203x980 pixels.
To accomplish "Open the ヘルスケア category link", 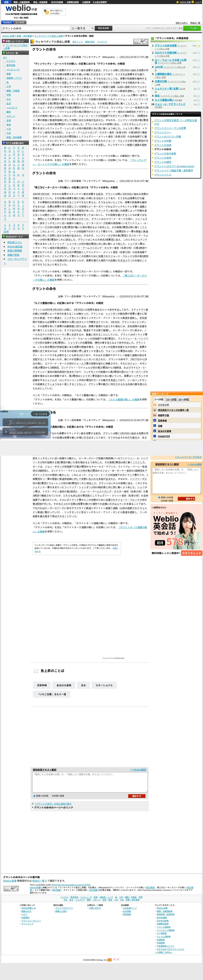I will [x=12, y=108].
